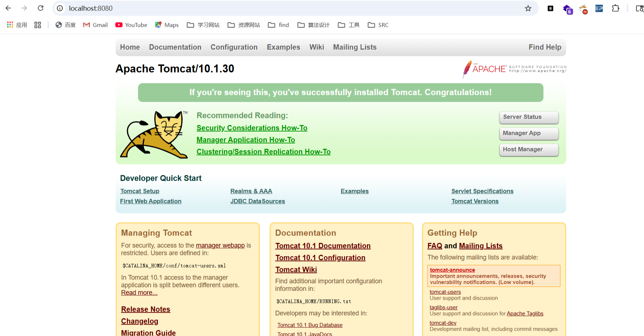Open the taglibs-user mailing list link

444,308
